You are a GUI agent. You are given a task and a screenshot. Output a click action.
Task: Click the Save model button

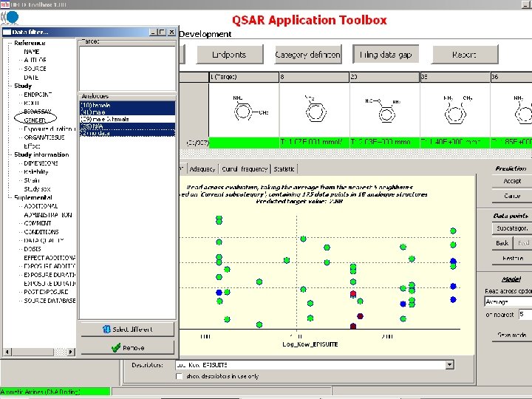(x=512, y=335)
